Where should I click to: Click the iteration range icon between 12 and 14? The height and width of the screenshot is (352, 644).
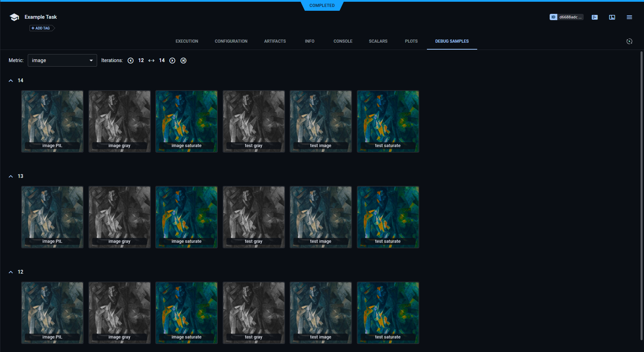point(152,60)
